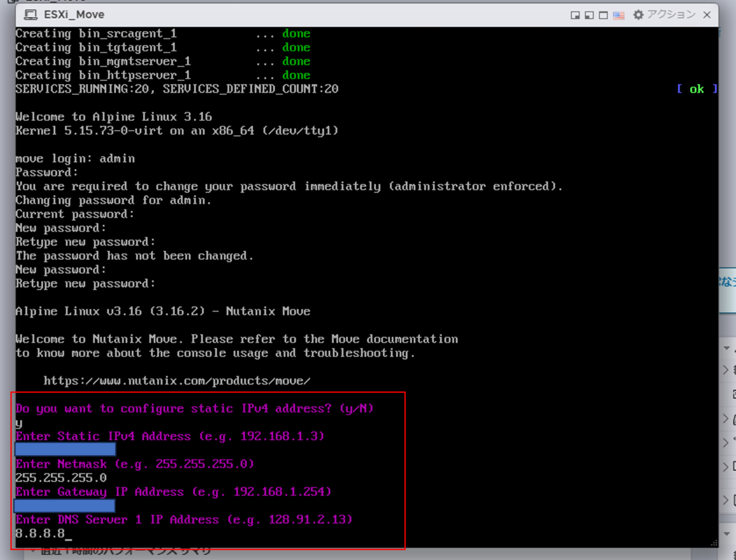Click the 'console usage and troubleshooting' line
The width and height of the screenshot is (736, 560).
point(215,353)
